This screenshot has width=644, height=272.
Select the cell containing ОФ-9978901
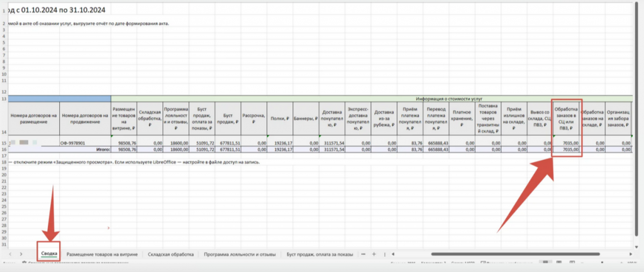[85, 144]
